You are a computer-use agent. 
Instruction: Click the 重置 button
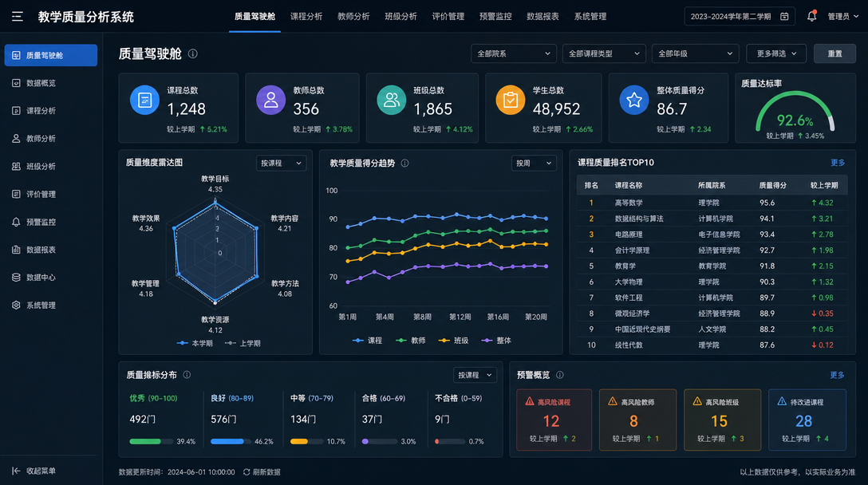[x=834, y=53]
